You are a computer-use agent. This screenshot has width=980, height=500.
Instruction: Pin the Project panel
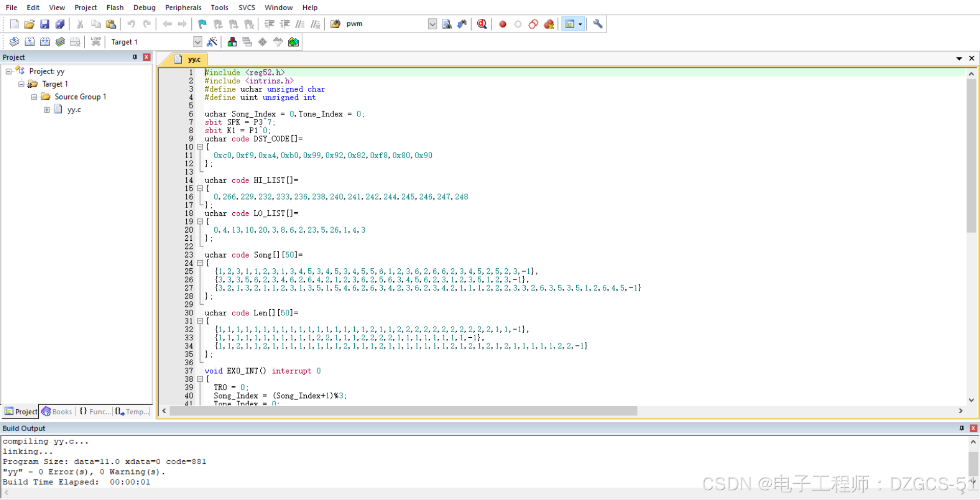coord(135,57)
